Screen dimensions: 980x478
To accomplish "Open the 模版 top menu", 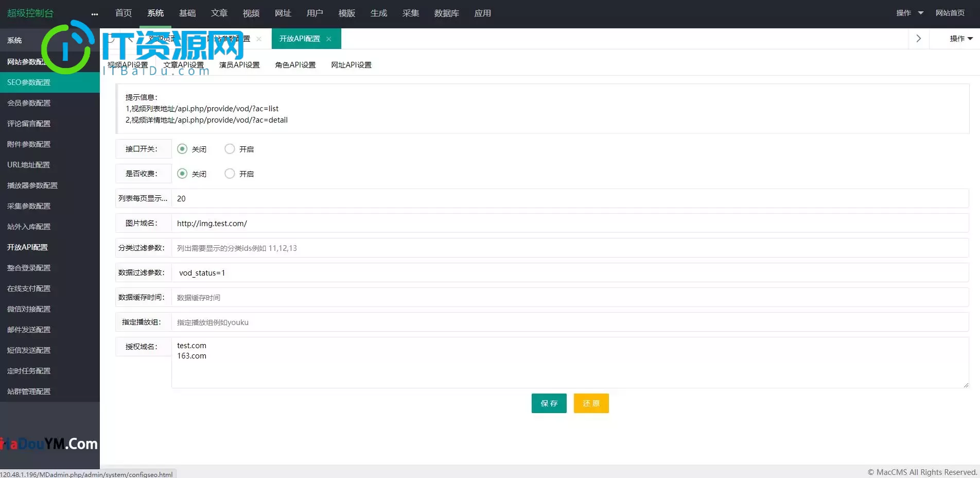I will 347,13.
